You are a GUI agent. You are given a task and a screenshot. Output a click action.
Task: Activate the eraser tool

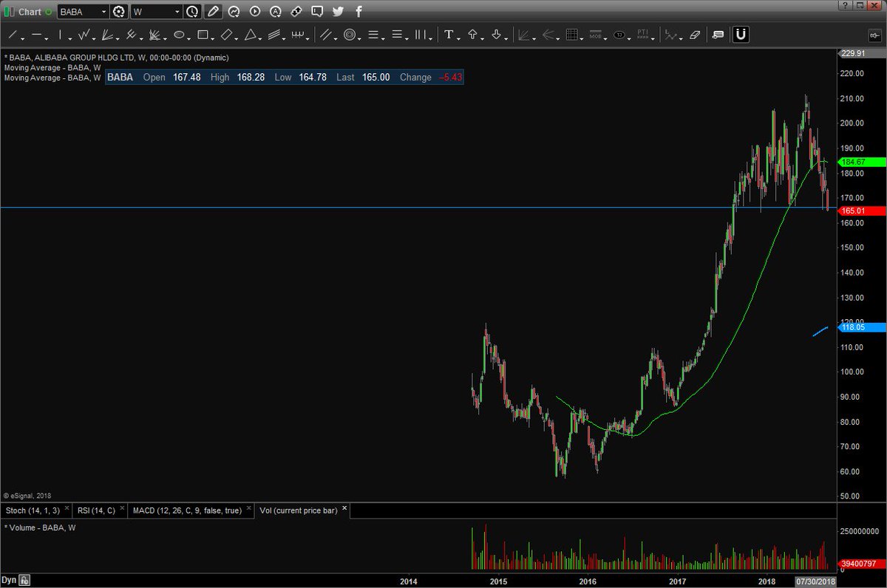point(693,35)
